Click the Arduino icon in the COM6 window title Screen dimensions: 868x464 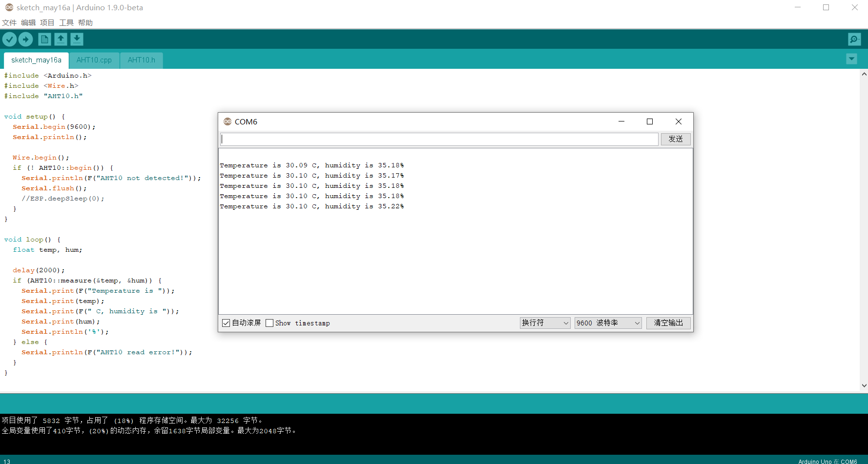coord(227,121)
